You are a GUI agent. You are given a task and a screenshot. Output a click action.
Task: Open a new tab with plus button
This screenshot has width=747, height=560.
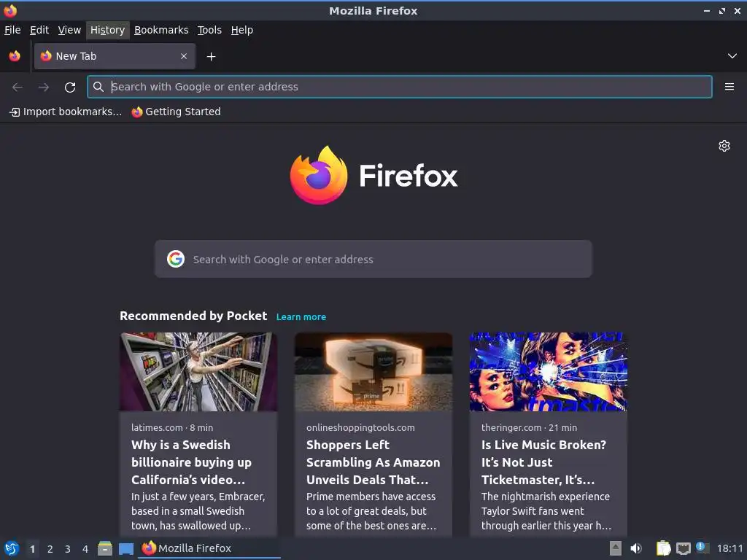(211, 57)
